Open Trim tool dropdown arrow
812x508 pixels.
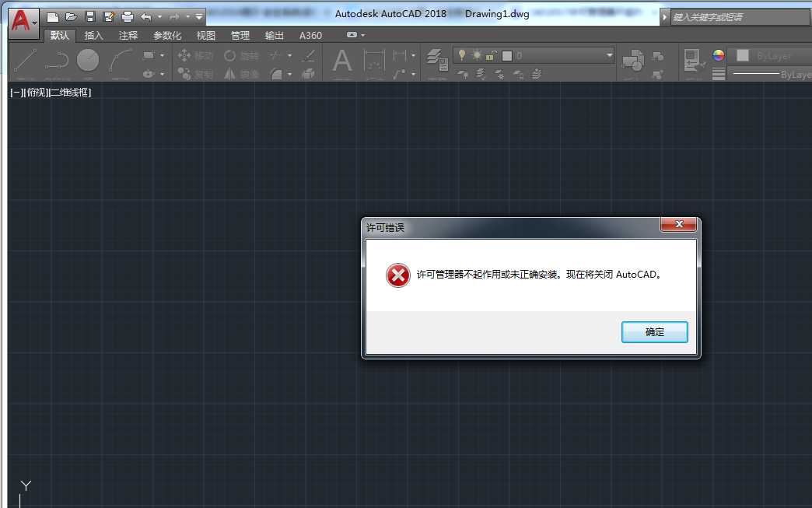pyautogui.click(x=289, y=55)
